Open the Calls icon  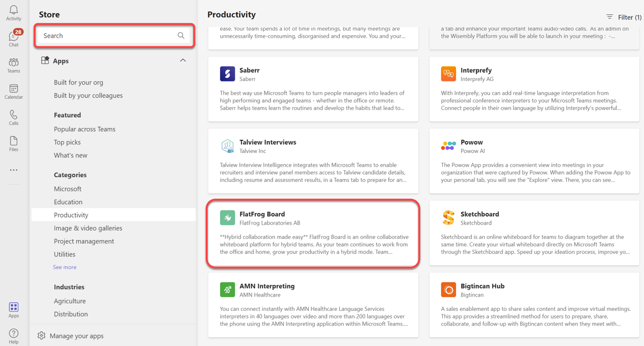(x=13, y=117)
